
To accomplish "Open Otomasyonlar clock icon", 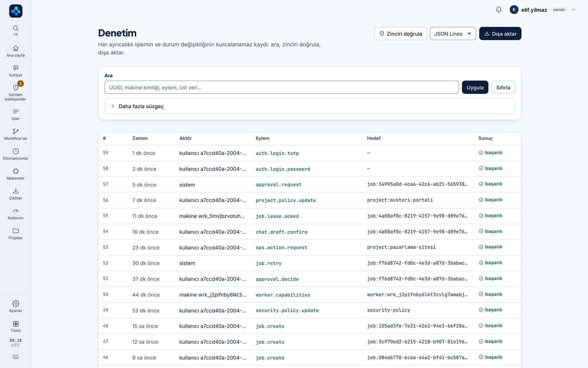I will [x=16, y=151].
